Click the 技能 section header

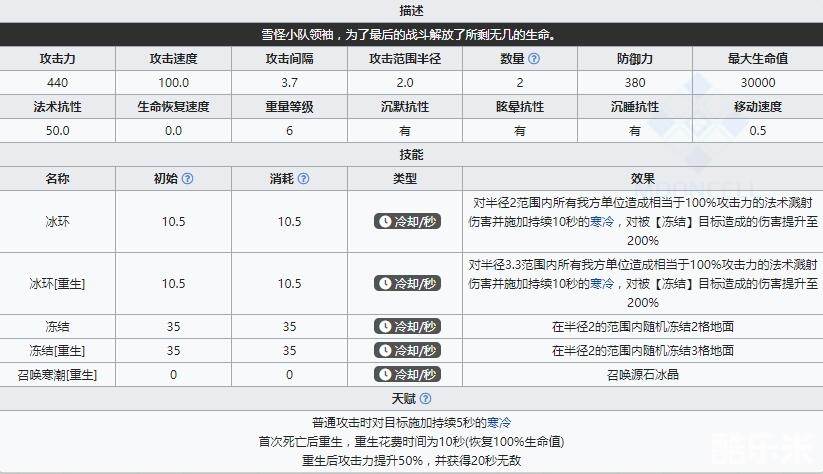click(411, 155)
